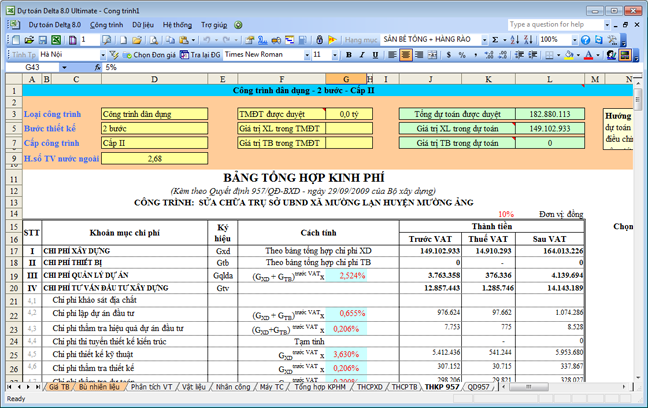Click the Sort Descending icon
Image resolution: width=648 pixels, height=408 pixels.
tap(527, 39)
